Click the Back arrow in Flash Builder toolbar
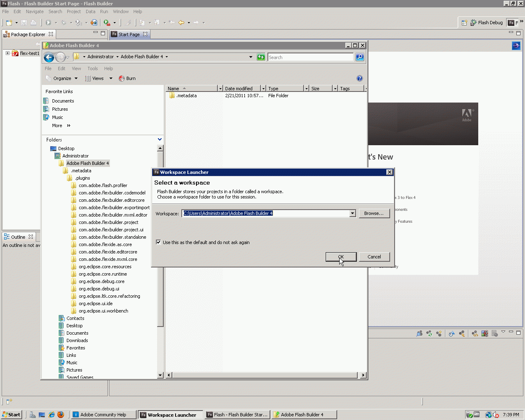Screen dimensions: 525x420 [x=181, y=23]
